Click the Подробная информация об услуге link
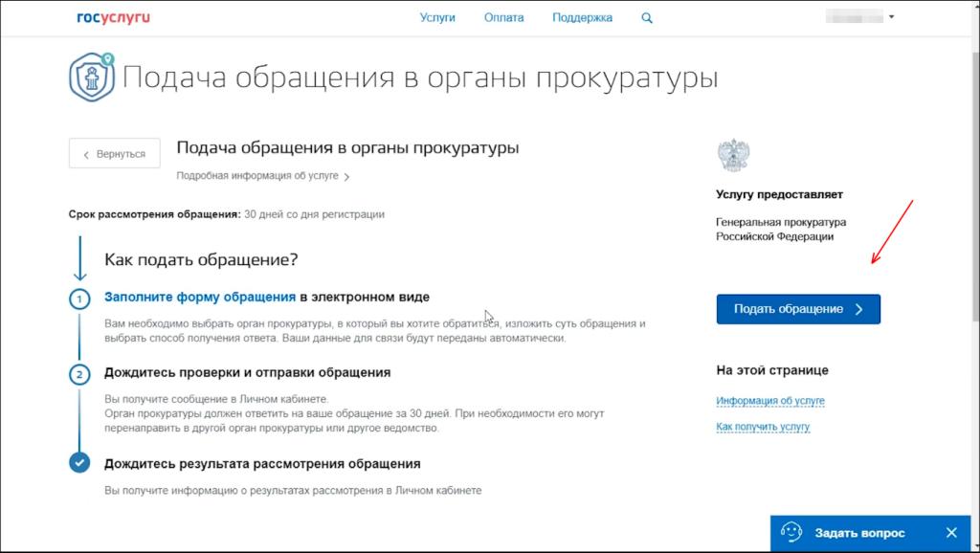 256,176
